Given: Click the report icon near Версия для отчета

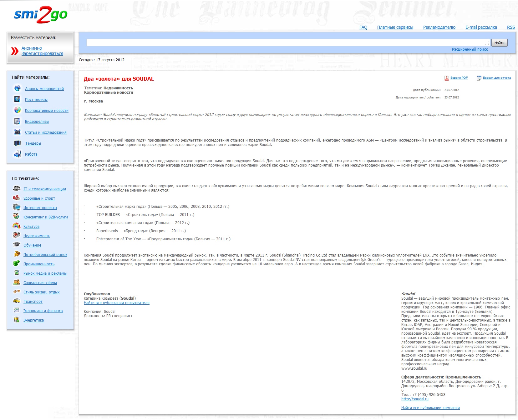Looking at the screenshot, I should [479, 78].
